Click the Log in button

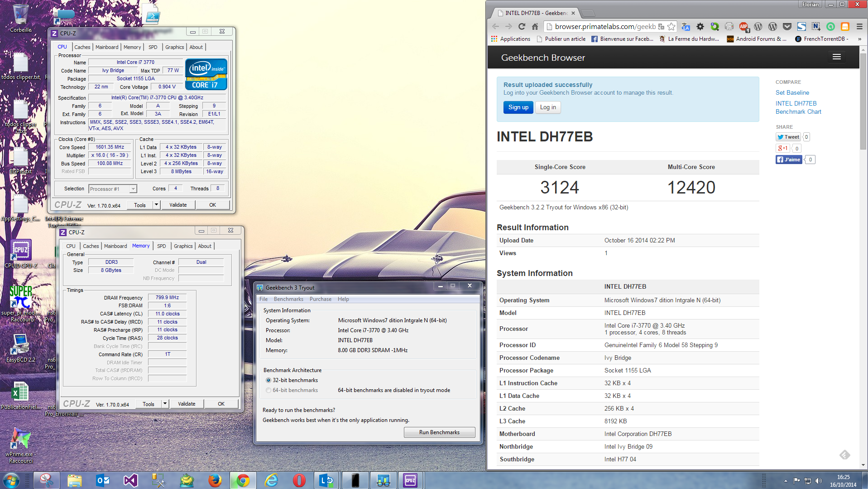pyautogui.click(x=548, y=107)
